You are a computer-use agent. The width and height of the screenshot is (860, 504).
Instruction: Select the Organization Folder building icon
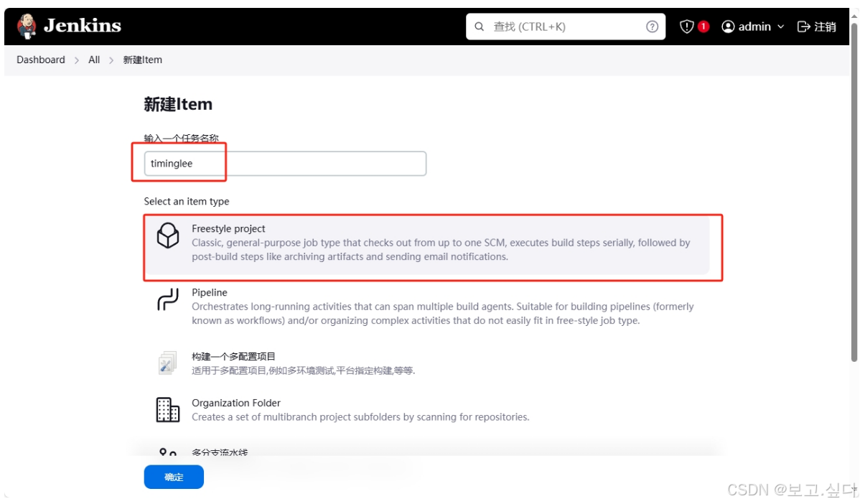coord(168,410)
